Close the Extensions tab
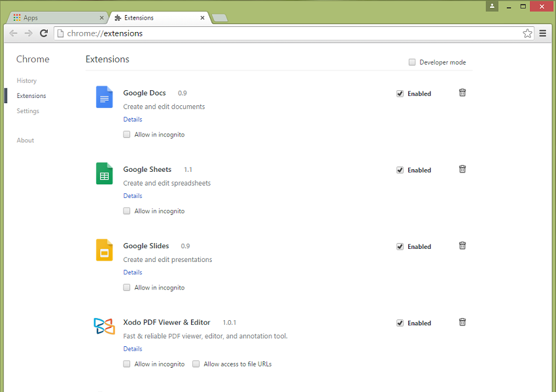 click(203, 18)
